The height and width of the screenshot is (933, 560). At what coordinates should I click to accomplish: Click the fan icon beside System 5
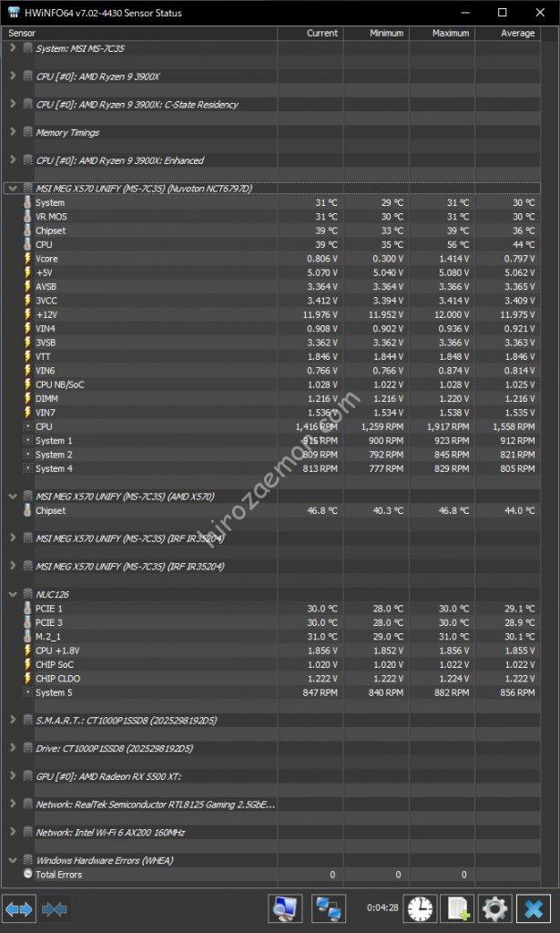click(27, 692)
